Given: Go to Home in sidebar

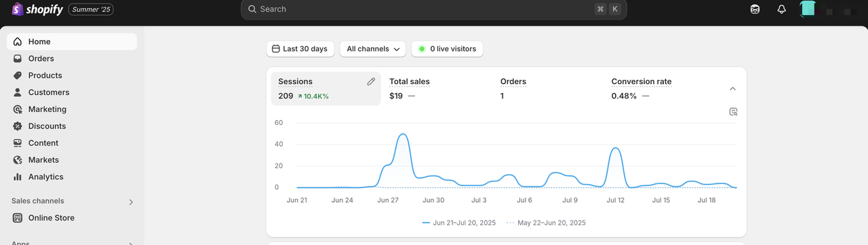Looking at the screenshot, I should click(x=72, y=41).
